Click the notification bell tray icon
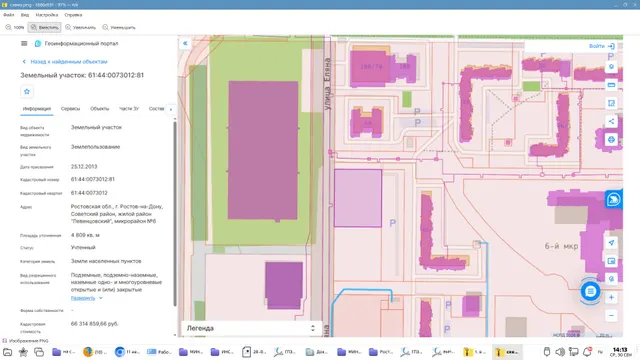 click(x=587, y=351)
